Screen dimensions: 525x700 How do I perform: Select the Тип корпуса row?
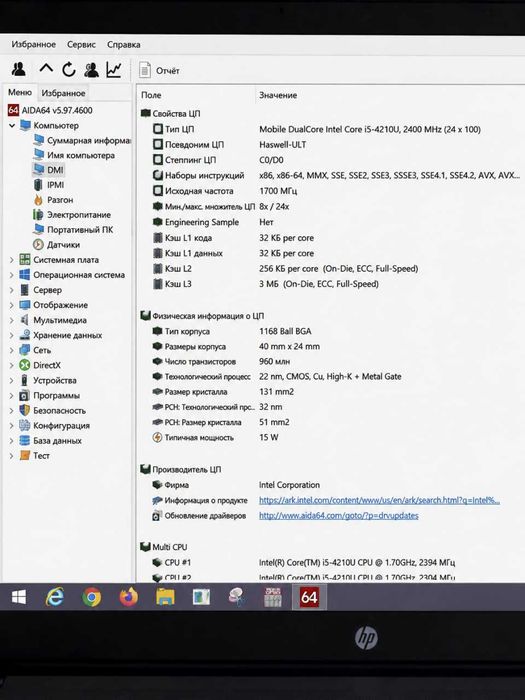232,331
